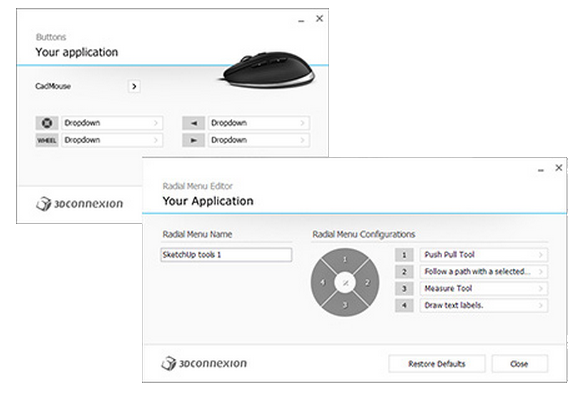The height and width of the screenshot is (397, 585).
Task: Click the number 3 configuration badge
Action: point(404,289)
